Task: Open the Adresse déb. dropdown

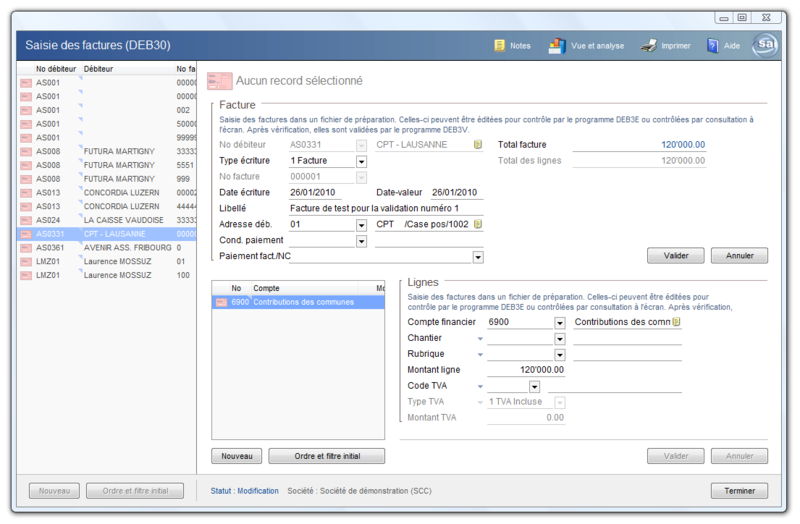Action: tap(361, 225)
